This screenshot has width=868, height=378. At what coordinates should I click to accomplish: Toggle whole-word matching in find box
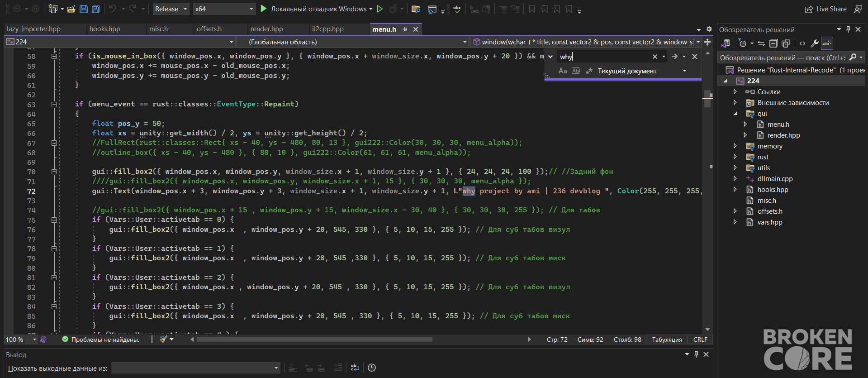click(576, 71)
